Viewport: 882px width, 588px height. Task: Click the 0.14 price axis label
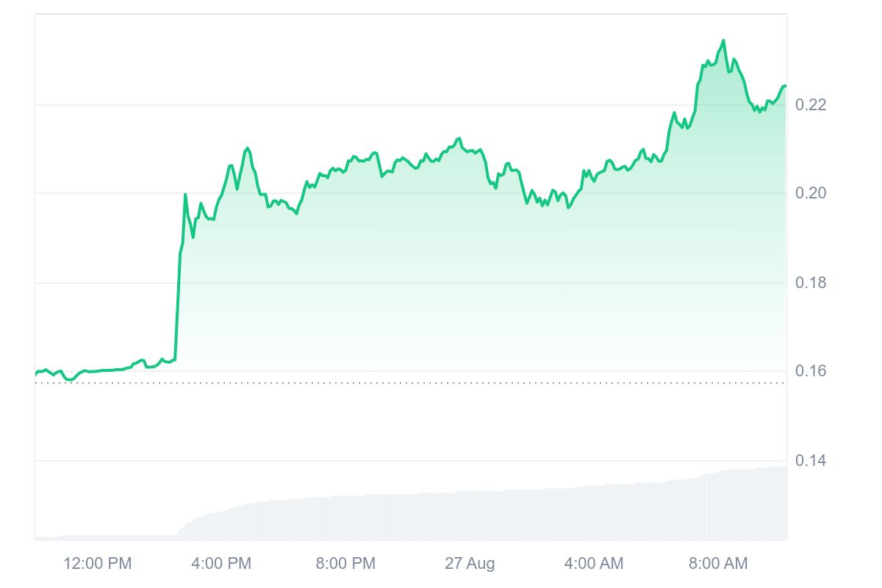811,461
